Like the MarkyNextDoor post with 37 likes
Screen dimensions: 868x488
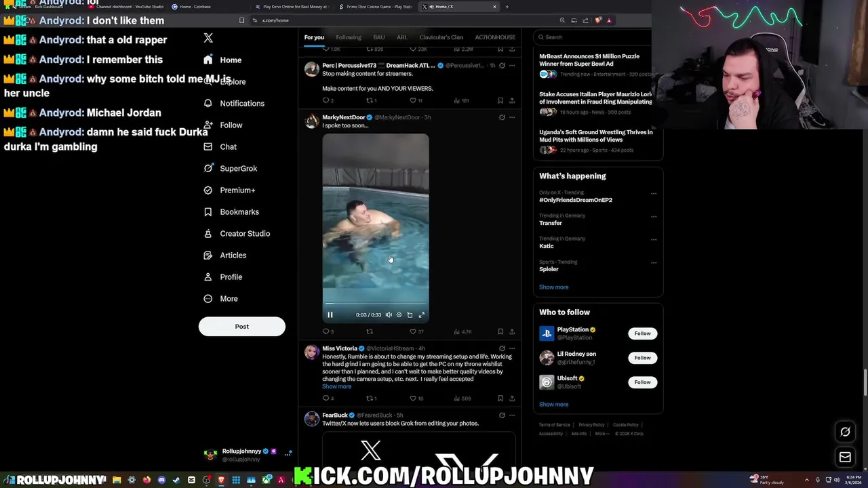416,331
